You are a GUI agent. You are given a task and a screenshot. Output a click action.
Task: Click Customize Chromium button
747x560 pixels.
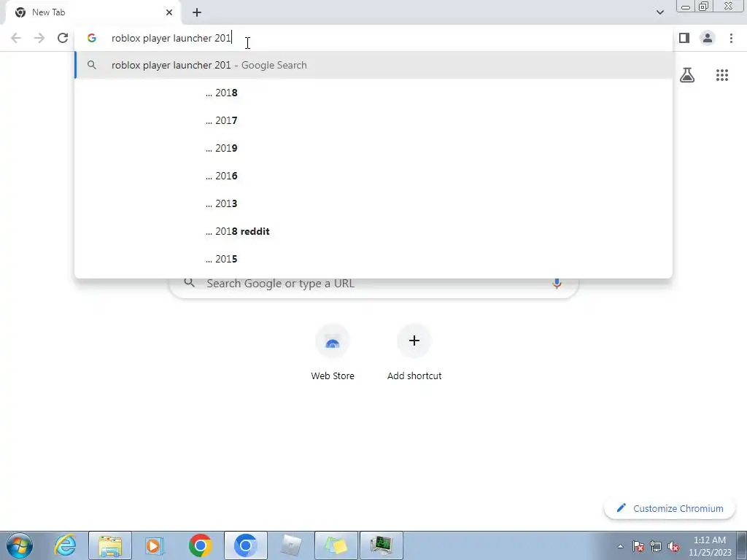point(670,508)
